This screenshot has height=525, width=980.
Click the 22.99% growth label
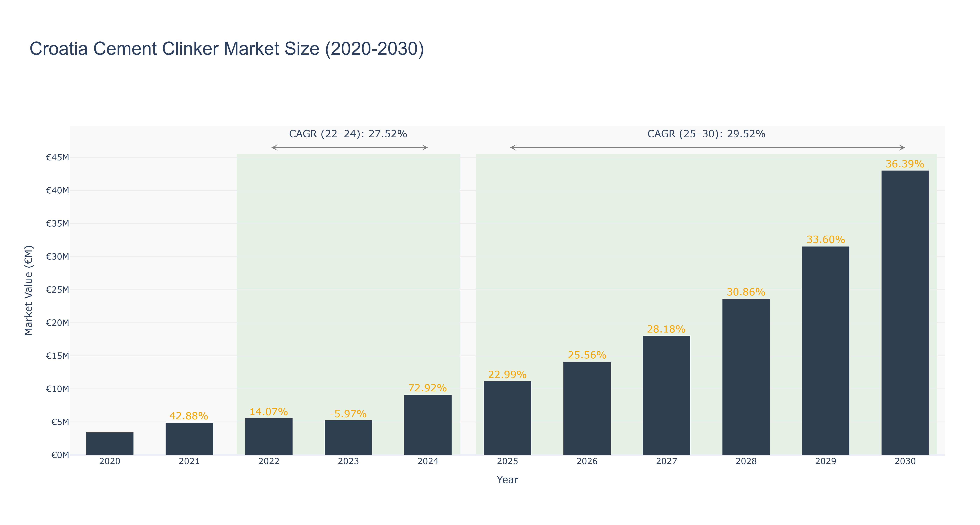point(507,375)
